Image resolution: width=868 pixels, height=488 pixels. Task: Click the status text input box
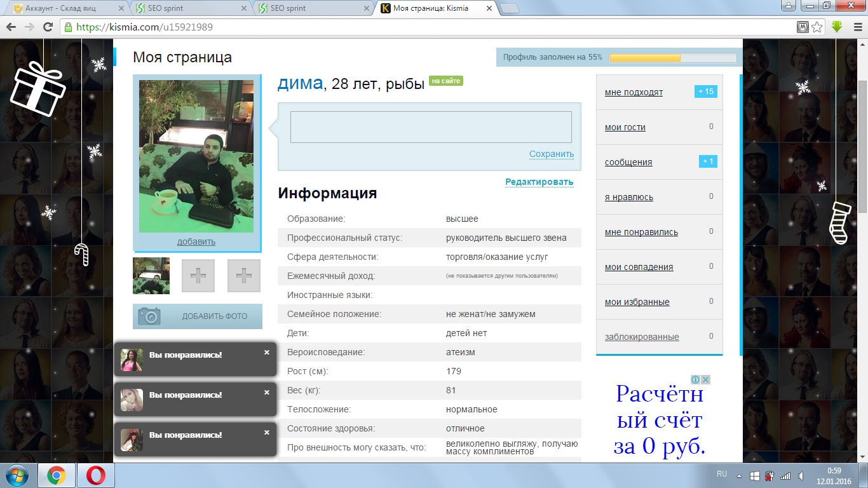(431, 127)
